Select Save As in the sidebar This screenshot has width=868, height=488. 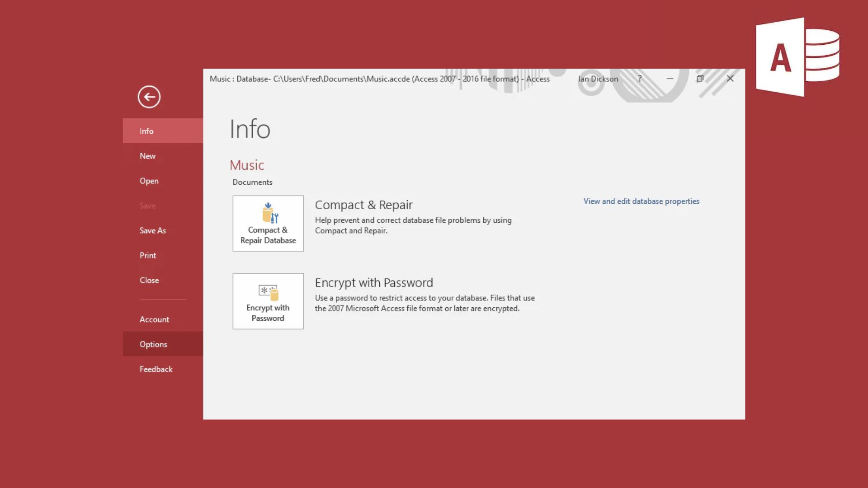163,230
